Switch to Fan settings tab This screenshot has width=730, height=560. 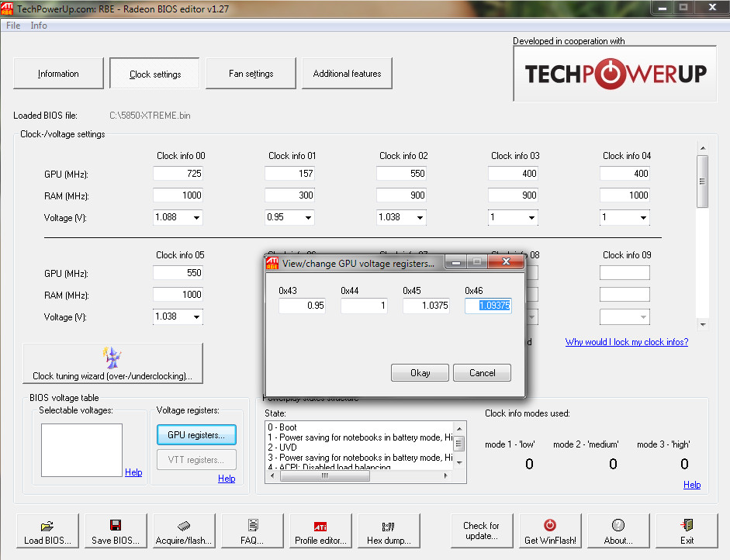coord(251,74)
